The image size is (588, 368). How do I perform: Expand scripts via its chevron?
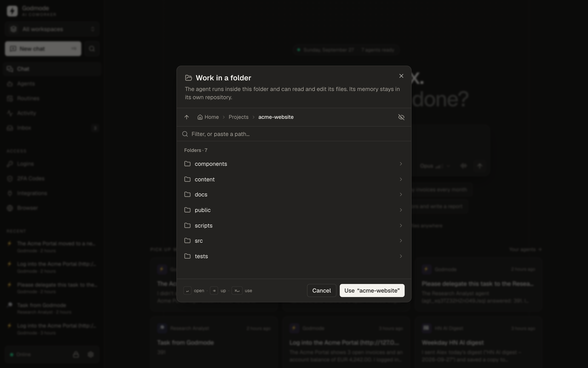[401, 226]
